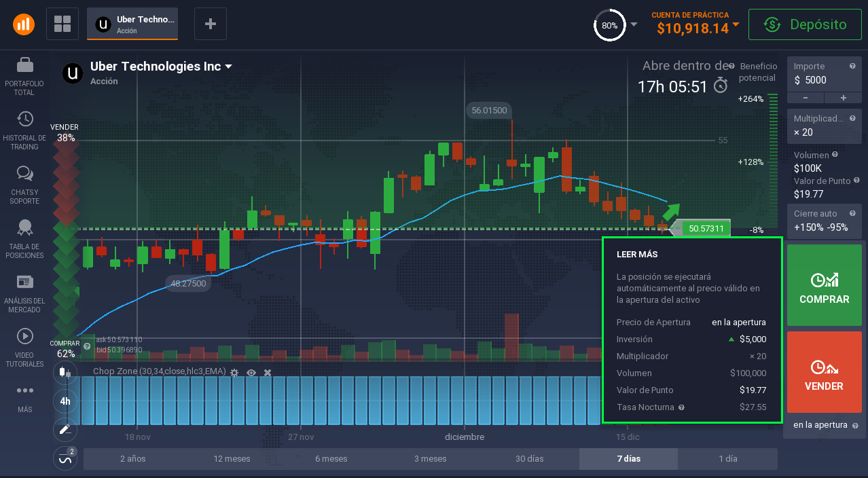Screen dimensions: 868x478
Task: Click the green COMPRAR button
Action: pyautogui.click(x=825, y=285)
